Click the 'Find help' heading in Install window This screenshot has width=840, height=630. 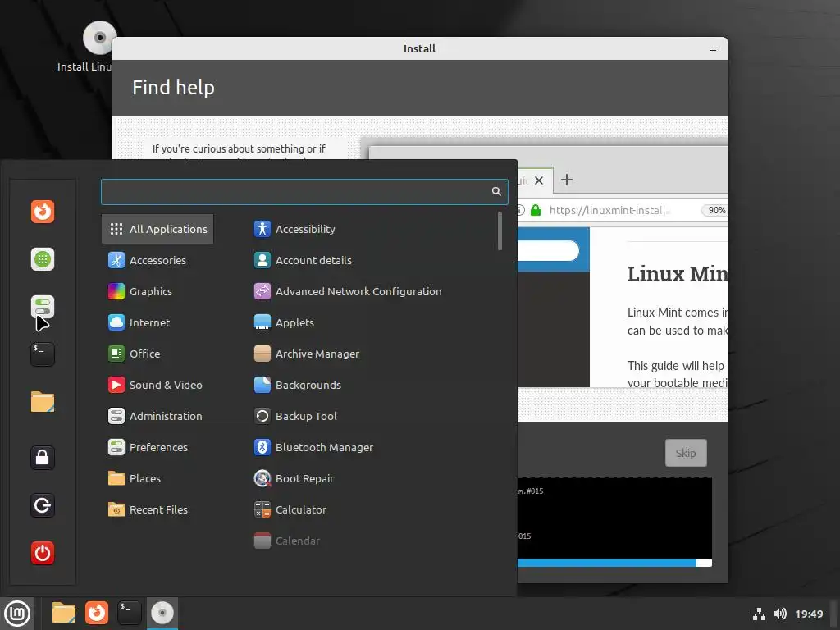click(173, 87)
